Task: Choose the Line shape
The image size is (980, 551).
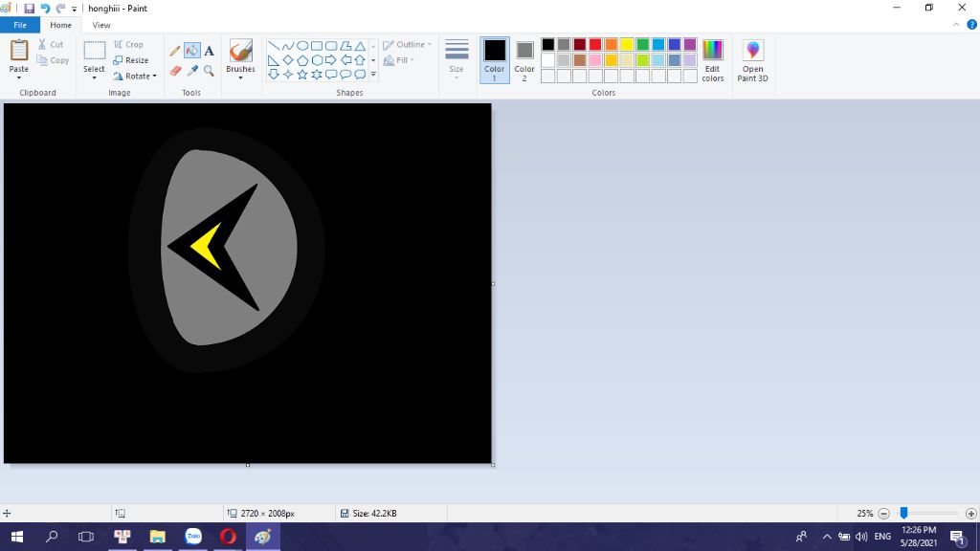Action: (x=274, y=46)
